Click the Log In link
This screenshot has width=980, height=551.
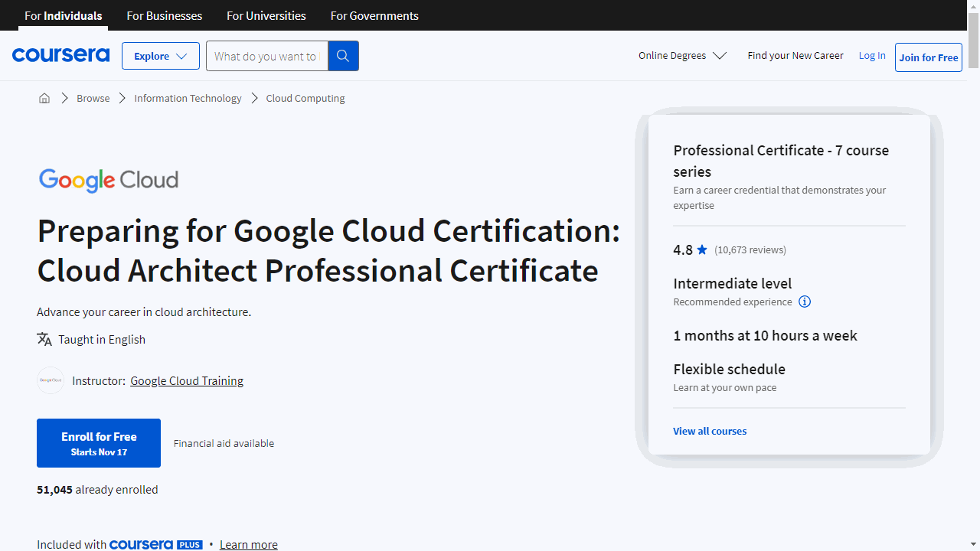872,55
